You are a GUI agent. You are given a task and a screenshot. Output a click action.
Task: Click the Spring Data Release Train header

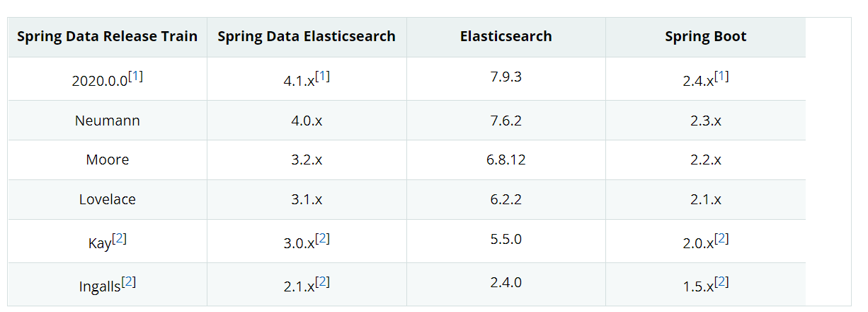point(108,37)
